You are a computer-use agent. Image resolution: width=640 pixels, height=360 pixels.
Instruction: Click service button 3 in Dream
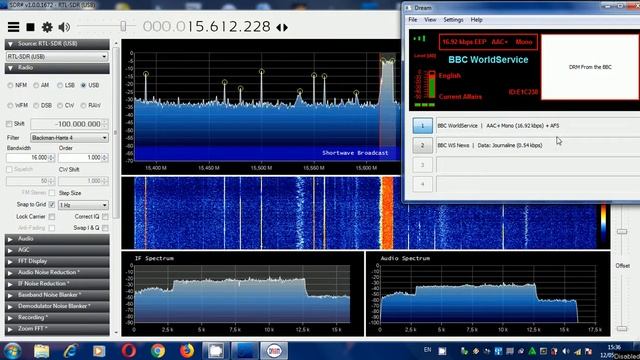click(x=422, y=165)
